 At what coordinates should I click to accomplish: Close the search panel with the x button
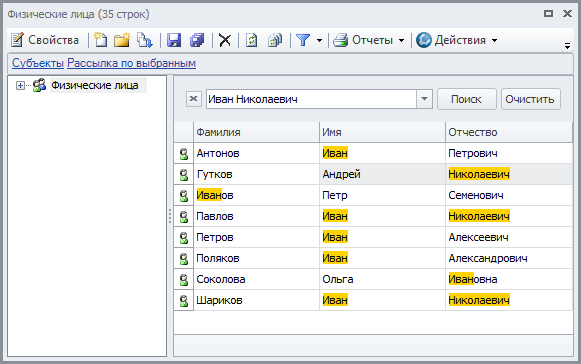click(193, 99)
